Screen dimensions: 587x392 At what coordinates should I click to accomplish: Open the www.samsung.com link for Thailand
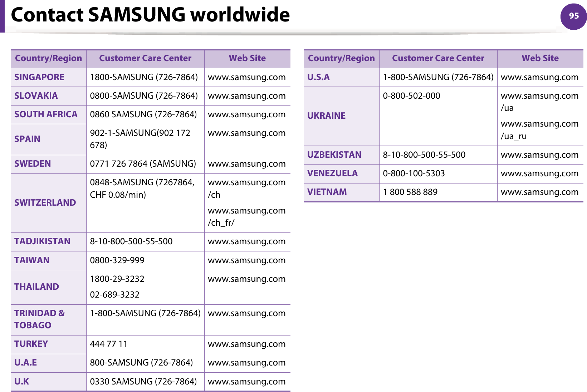247,279
